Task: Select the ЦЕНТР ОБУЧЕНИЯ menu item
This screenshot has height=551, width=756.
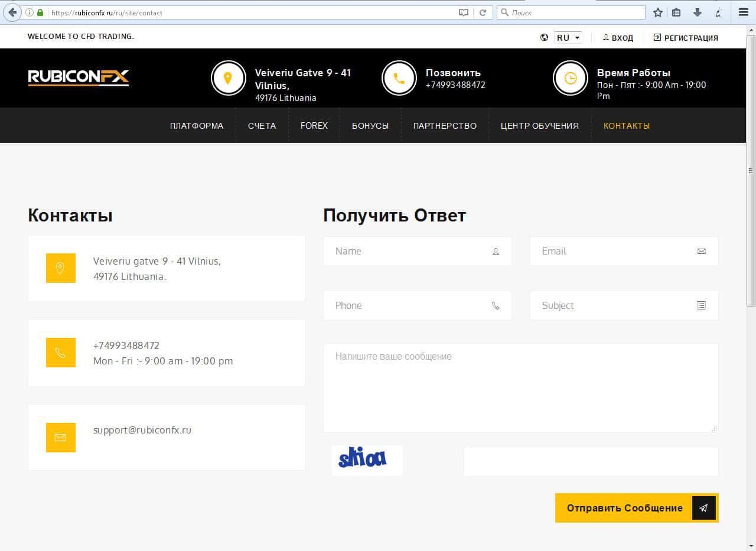Action: tap(539, 126)
